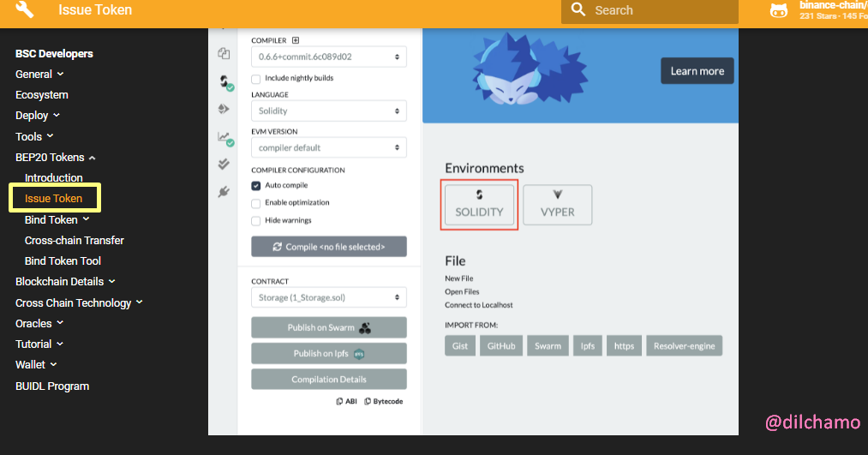Image resolution: width=868 pixels, height=455 pixels.
Task: Select the SOLIDITY environment button
Action: pos(479,205)
